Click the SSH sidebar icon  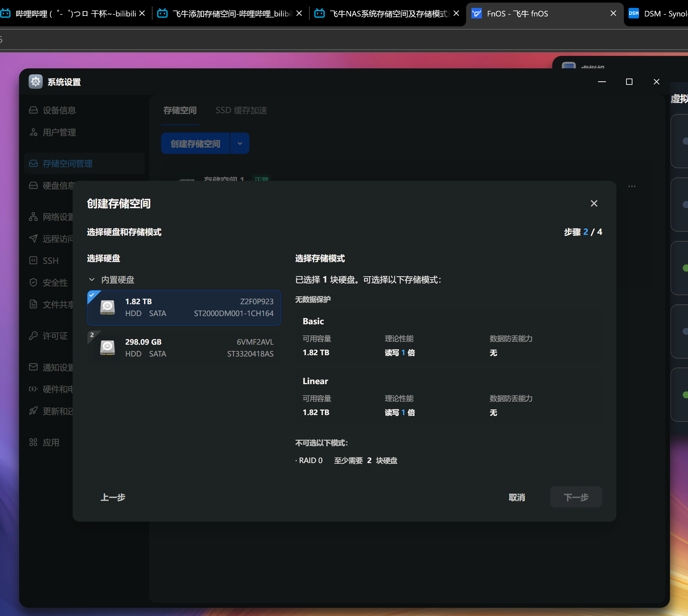[x=33, y=260]
